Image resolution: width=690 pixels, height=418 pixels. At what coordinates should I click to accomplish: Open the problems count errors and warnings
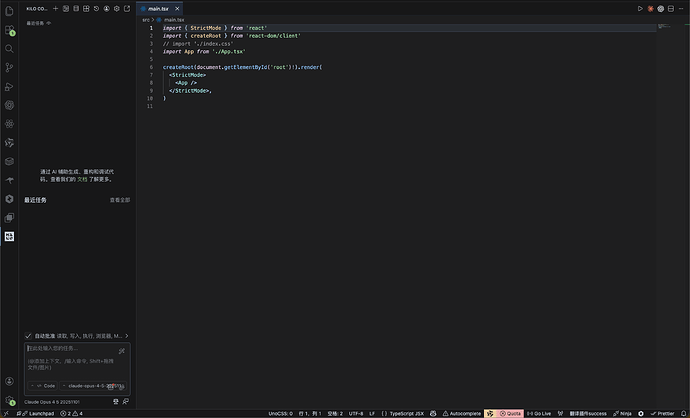click(x=71, y=413)
